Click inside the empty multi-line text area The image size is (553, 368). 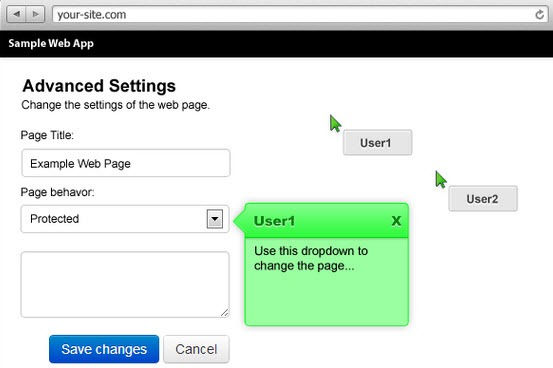[125, 284]
